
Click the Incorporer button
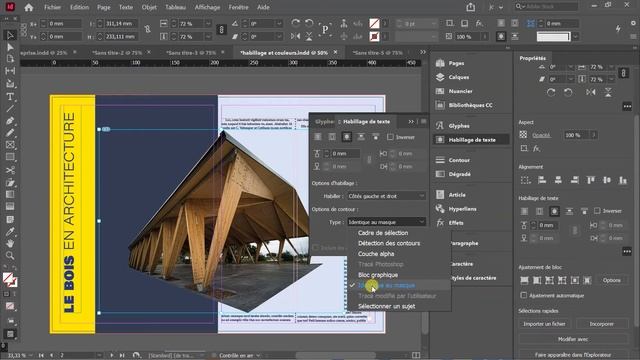click(601, 324)
